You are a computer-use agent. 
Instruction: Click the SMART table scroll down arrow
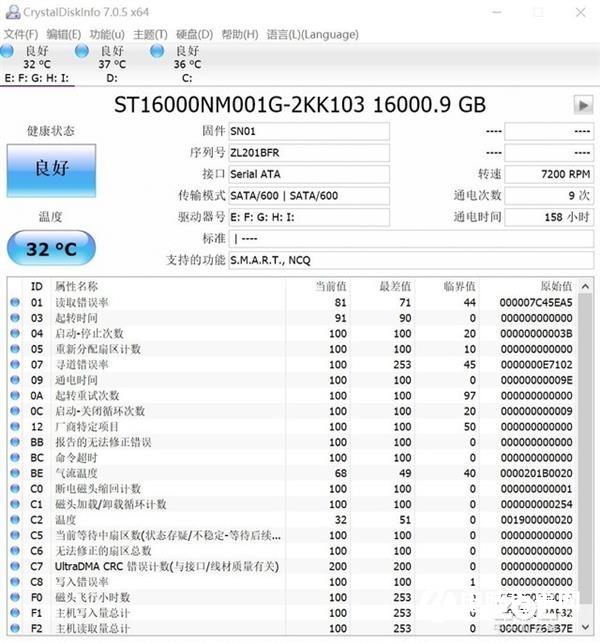(x=586, y=627)
